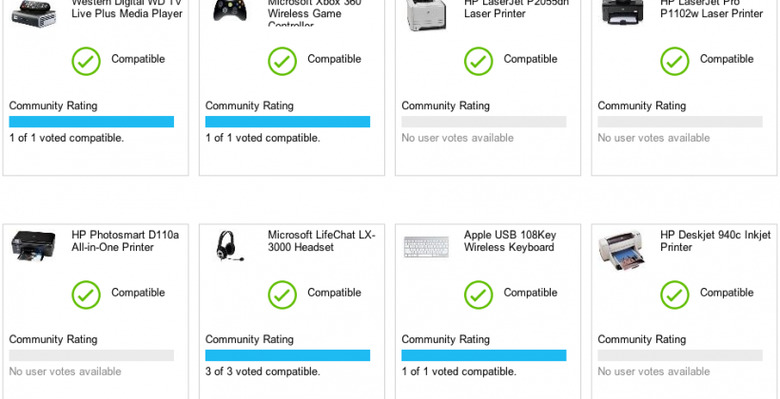The height and width of the screenshot is (399, 780).
Task: Click the HP Deskjet 940c printer image
Action: [x=622, y=250]
